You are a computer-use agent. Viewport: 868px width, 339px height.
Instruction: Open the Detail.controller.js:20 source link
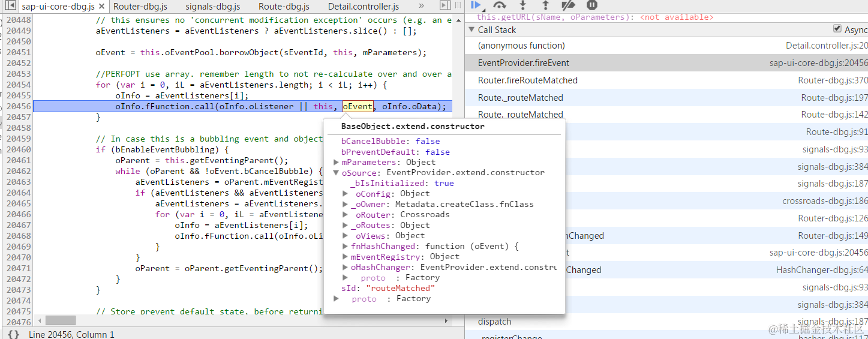pos(827,46)
